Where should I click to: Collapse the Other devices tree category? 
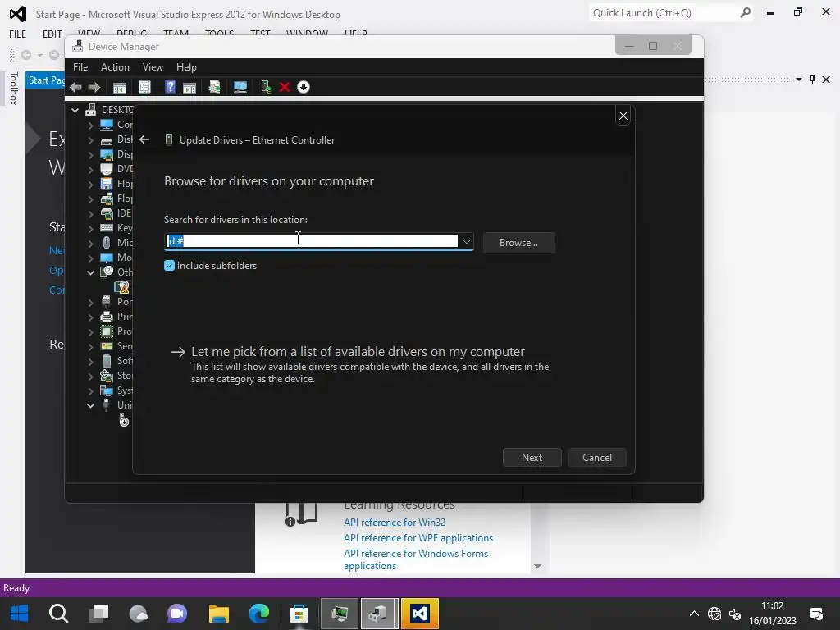click(90, 272)
